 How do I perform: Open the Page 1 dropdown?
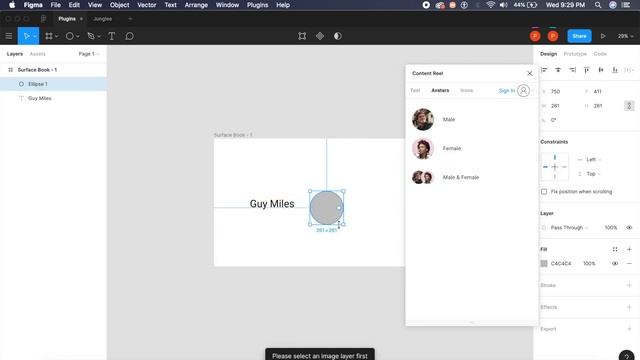pyautogui.click(x=89, y=54)
